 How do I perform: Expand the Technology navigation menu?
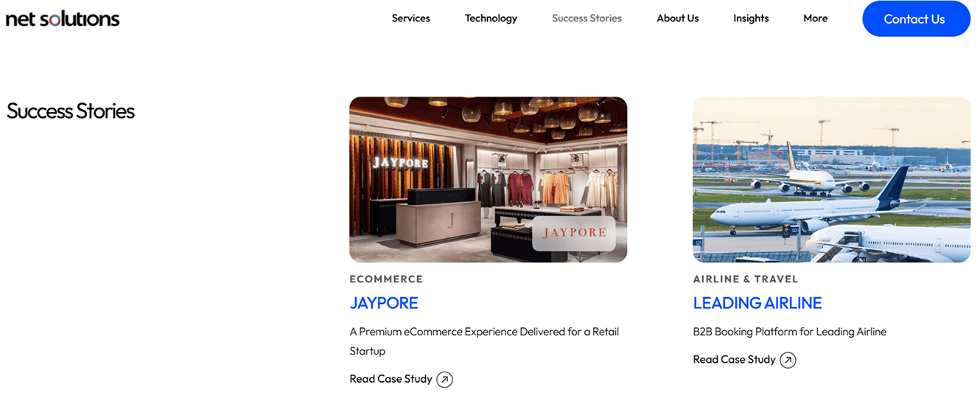tap(491, 18)
